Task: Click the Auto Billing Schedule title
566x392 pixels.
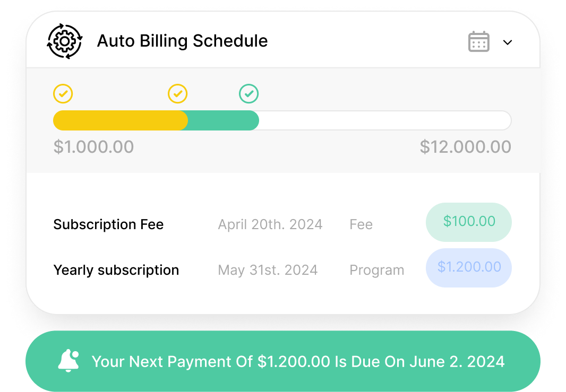Action: [182, 41]
